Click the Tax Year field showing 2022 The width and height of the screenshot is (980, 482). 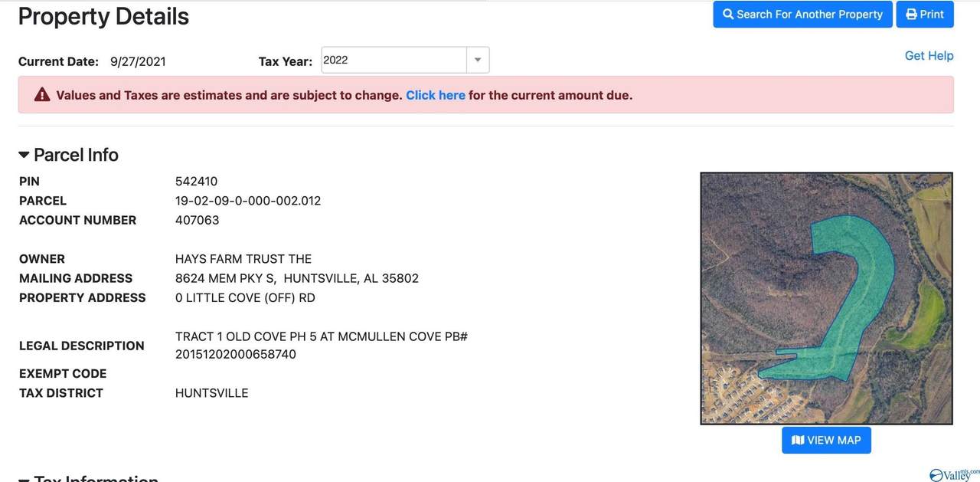pyautogui.click(x=394, y=60)
